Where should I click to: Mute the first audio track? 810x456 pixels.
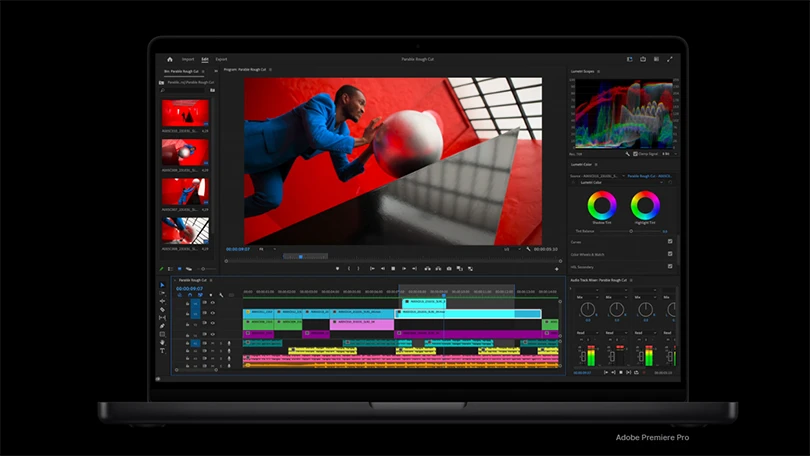(212, 343)
